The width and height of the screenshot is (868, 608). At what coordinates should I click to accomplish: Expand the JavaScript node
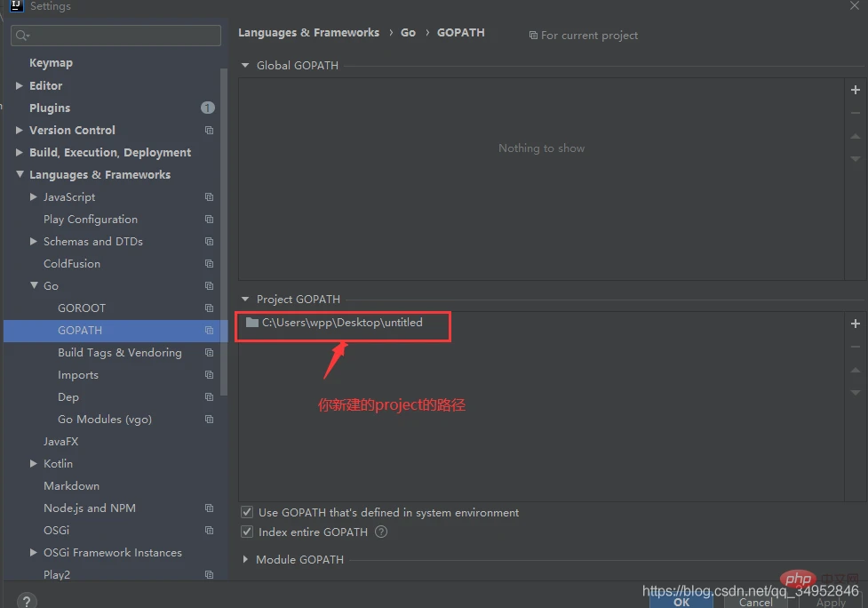(x=34, y=197)
